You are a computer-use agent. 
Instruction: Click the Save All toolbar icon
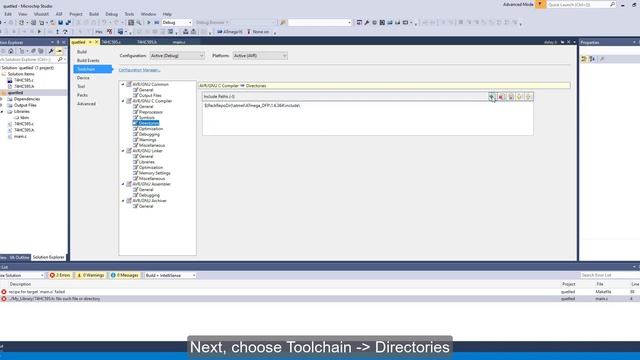coord(68,22)
